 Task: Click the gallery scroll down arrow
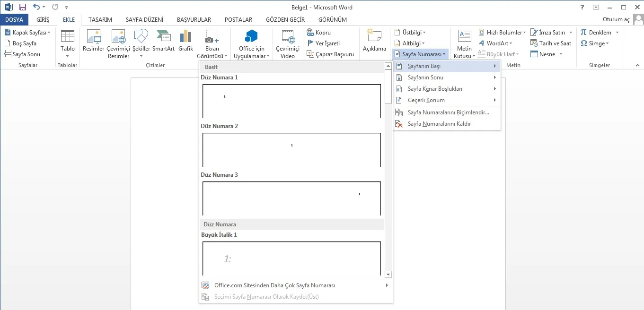pos(388,274)
